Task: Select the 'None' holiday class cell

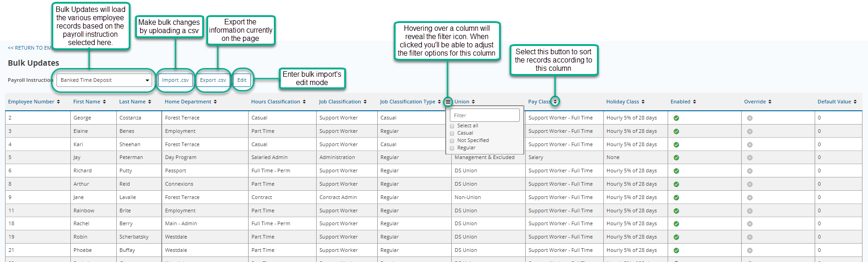Action: pos(635,158)
